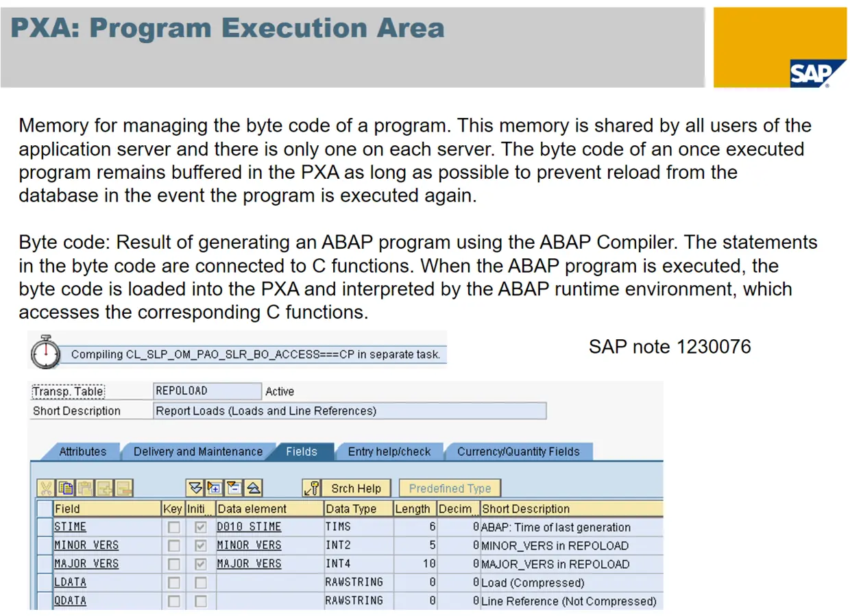This screenshot has width=850, height=616.
Task: Open the STIME field link
Action: tap(71, 527)
